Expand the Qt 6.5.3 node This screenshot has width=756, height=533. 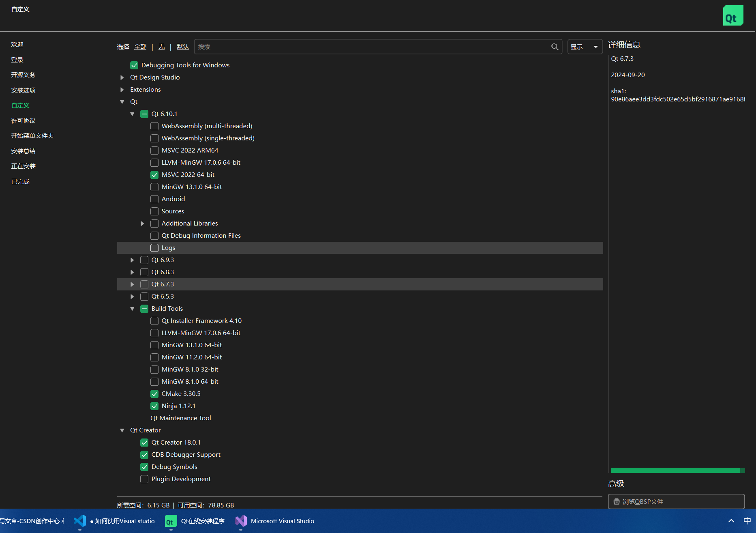(x=132, y=297)
